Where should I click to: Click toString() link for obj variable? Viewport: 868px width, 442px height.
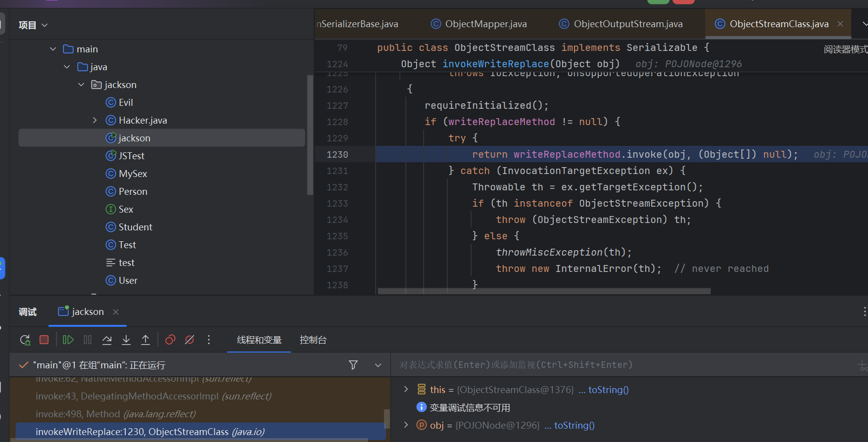[574, 425]
